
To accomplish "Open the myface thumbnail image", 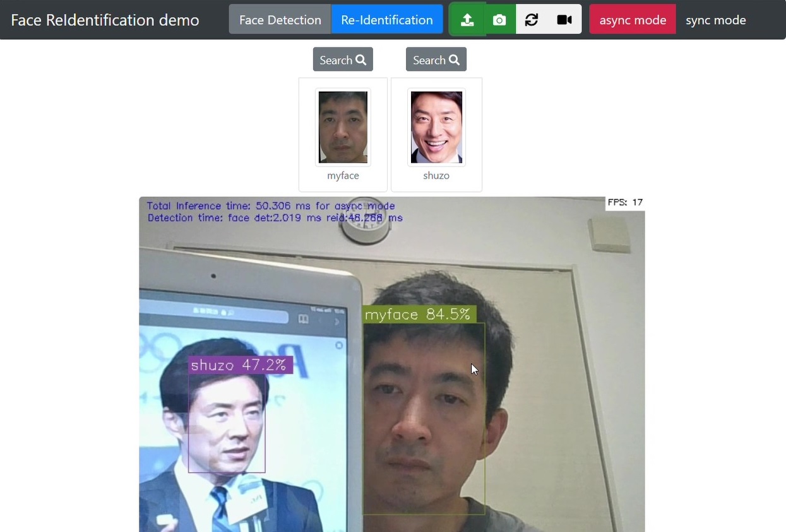I will (343, 127).
